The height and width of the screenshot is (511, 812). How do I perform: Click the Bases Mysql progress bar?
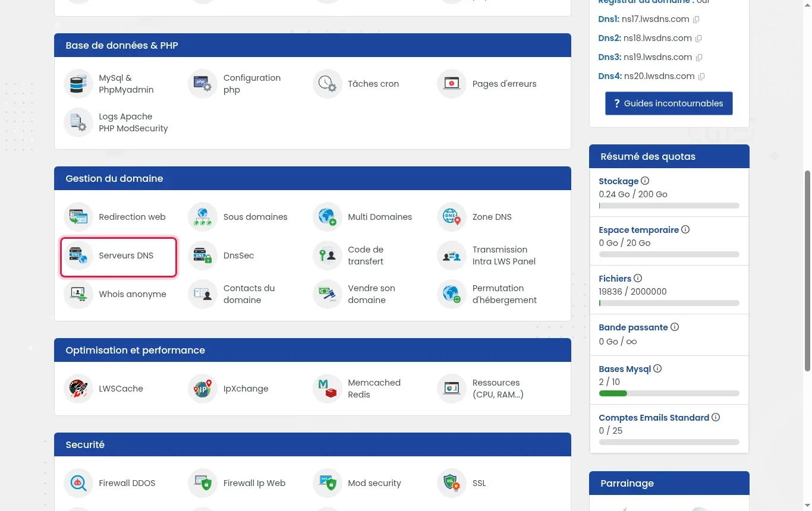tap(669, 393)
